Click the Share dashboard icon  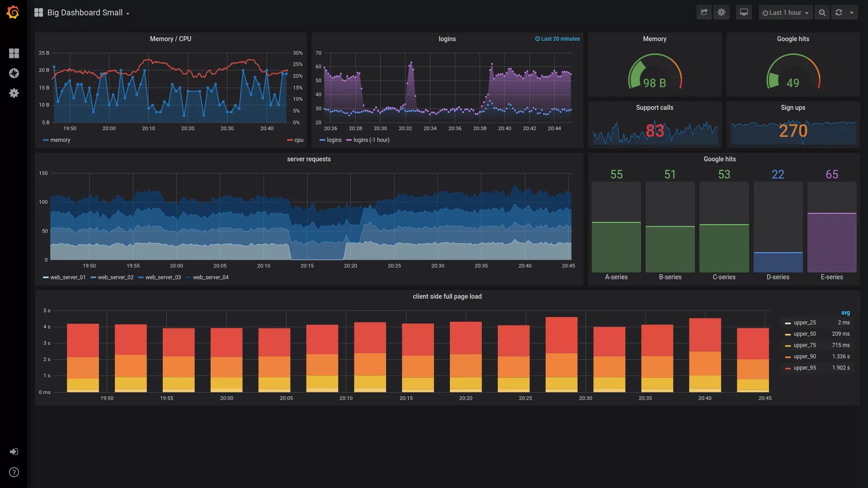[704, 13]
